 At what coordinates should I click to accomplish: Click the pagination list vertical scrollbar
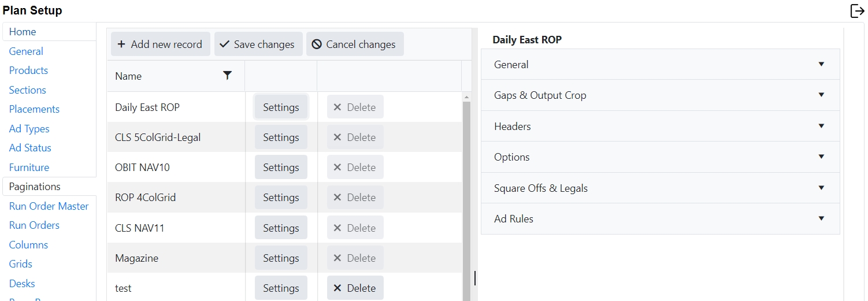coord(466,196)
